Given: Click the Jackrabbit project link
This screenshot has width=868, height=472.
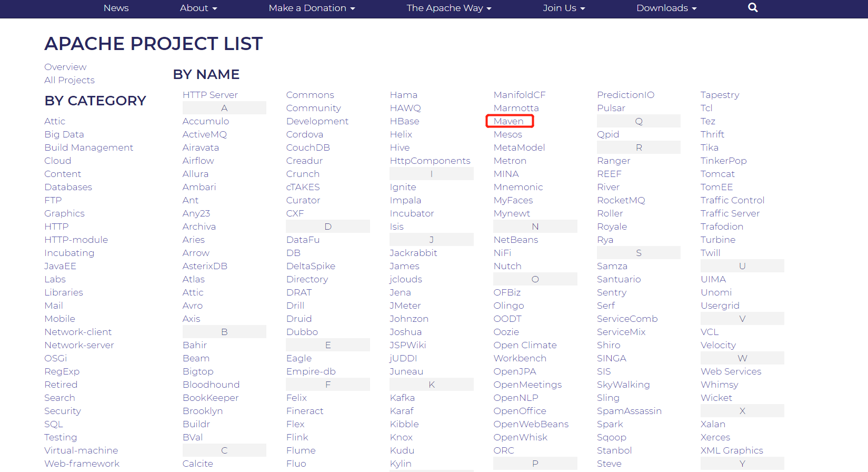Looking at the screenshot, I should 414,253.
